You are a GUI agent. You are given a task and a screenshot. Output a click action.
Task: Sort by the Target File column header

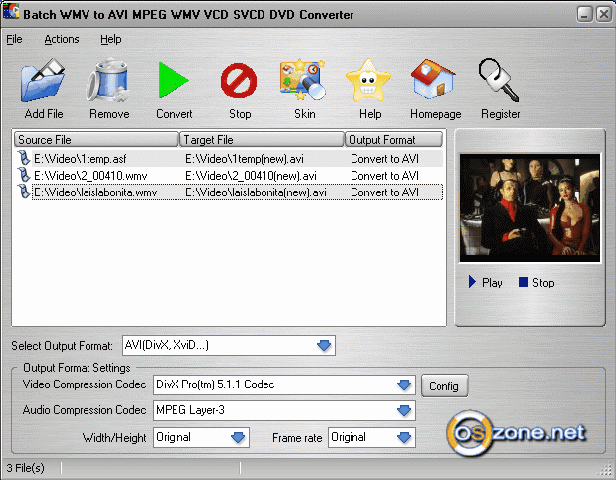click(262, 139)
